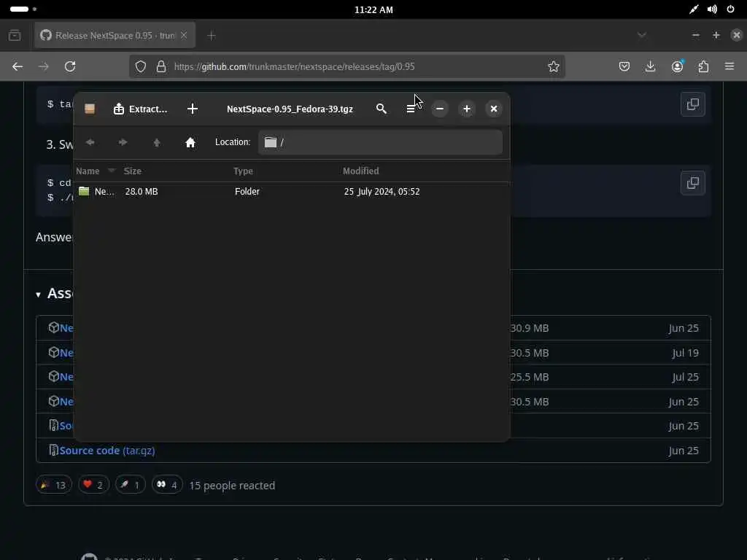The width and height of the screenshot is (747, 560).
Task: Click the Location path field
Action: [380, 142]
